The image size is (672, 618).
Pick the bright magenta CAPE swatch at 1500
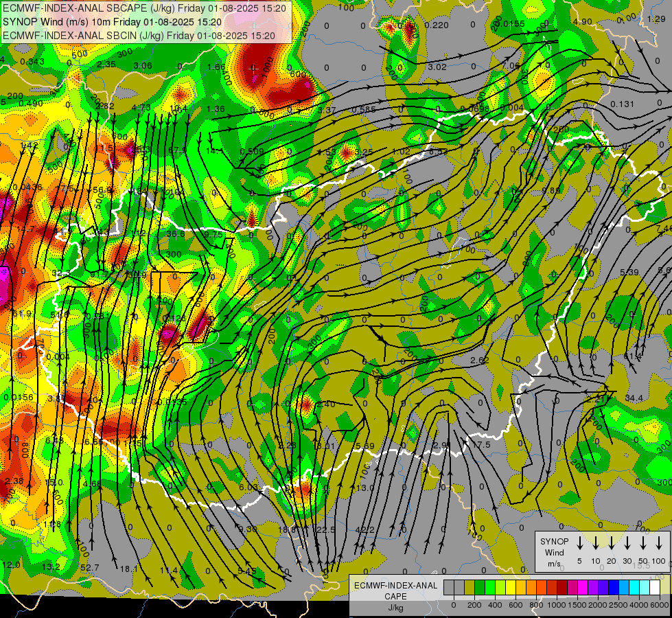[583, 587]
